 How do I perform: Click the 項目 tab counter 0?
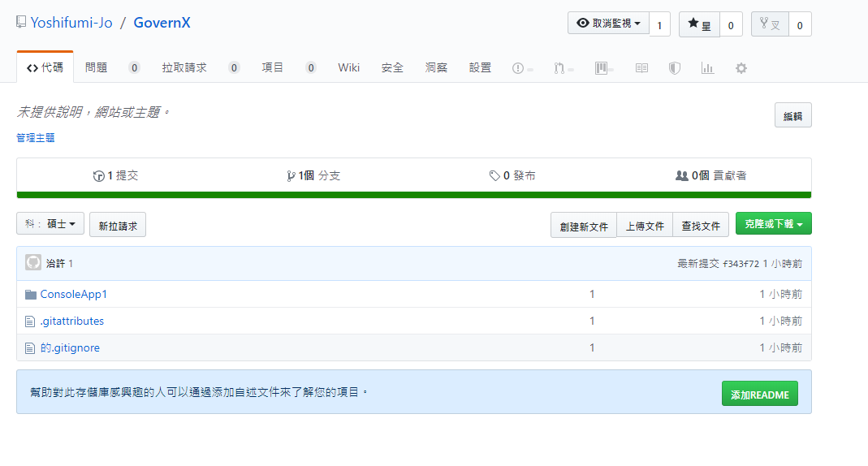(x=311, y=67)
